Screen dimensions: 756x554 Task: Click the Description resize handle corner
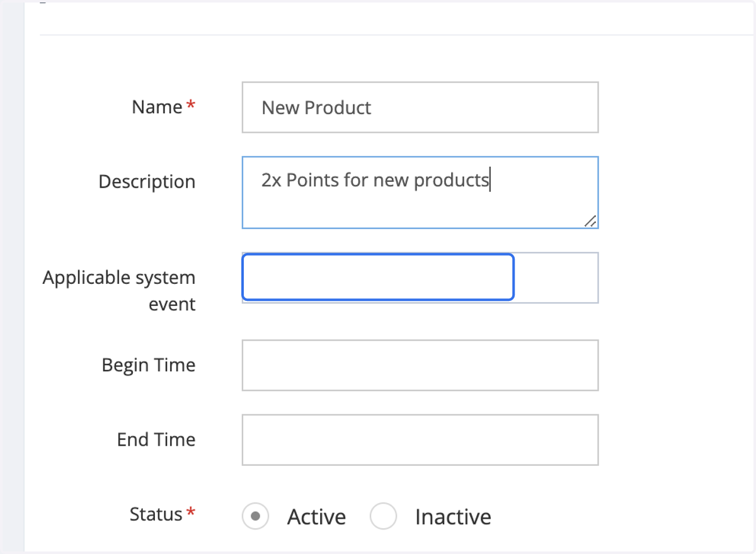[590, 220]
